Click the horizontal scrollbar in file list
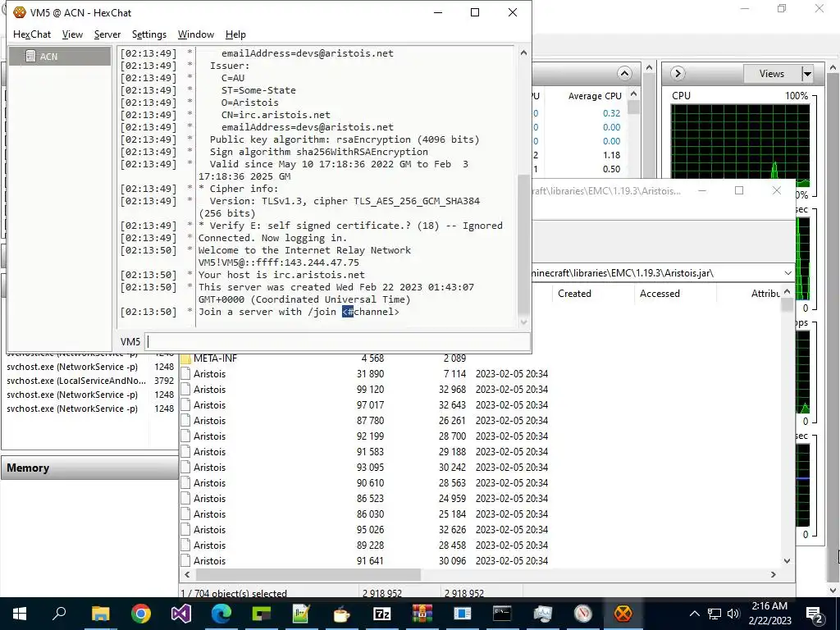840x630 pixels. 308,574
